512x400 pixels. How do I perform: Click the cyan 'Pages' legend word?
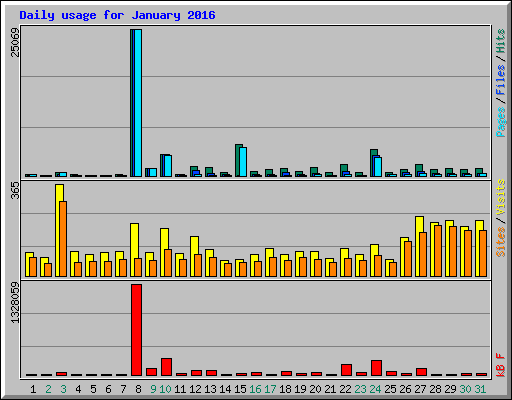(x=500, y=122)
